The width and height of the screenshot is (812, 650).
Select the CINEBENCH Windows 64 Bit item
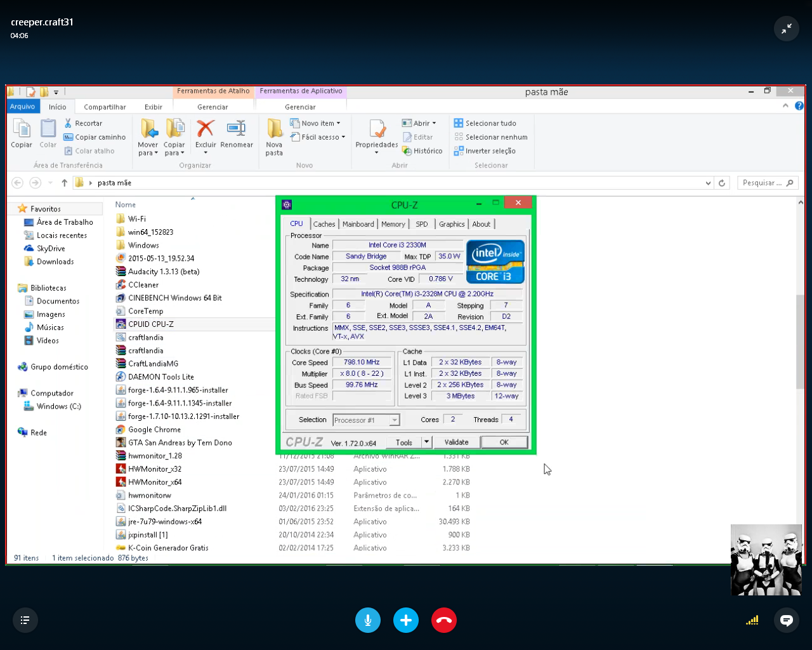tap(169, 298)
